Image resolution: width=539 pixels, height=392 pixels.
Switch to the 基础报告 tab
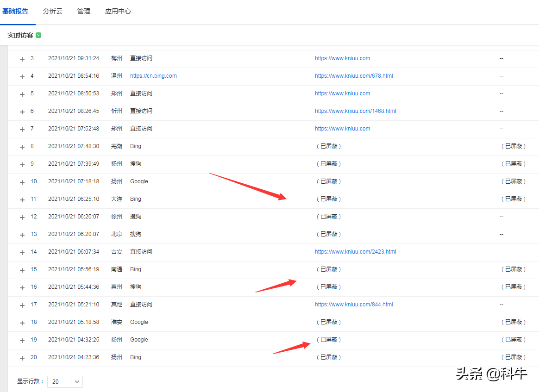point(15,11)
